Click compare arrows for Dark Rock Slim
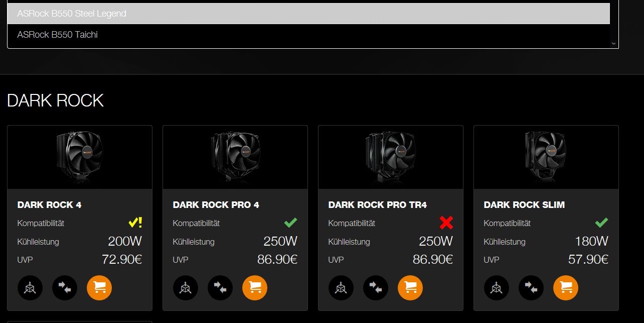 531,288
